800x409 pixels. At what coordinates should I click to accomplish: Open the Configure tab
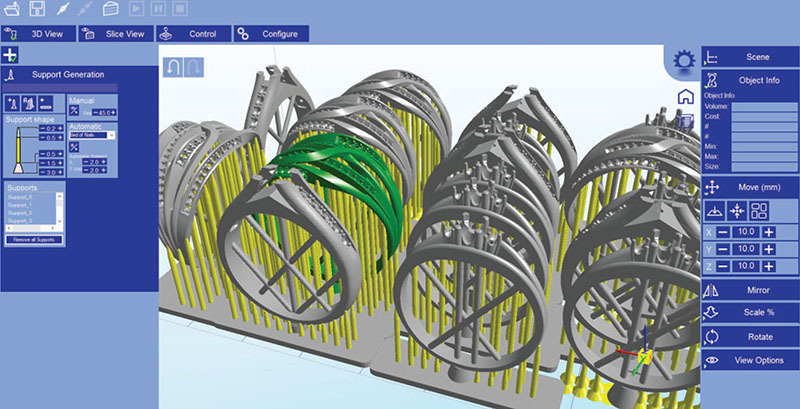pyautogui.click(x=271, y=34)
